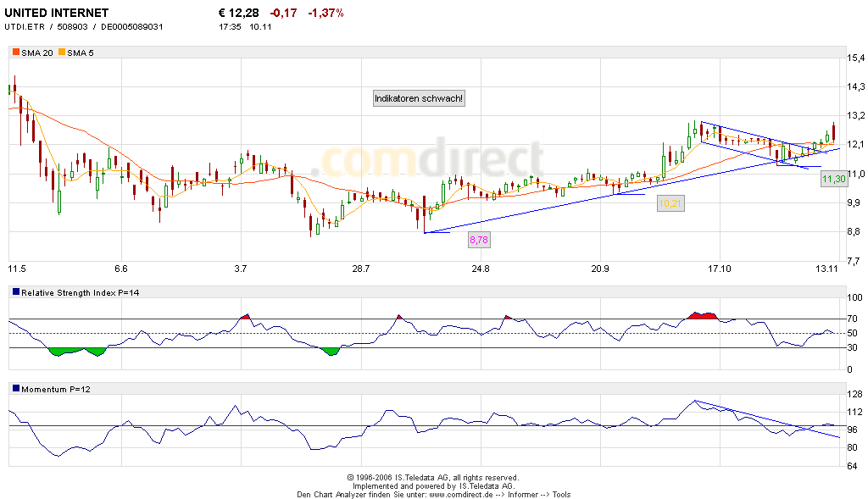Click the 'Implemented and powered by' footer line
This screenshot has height=499, width=868.
433,486
